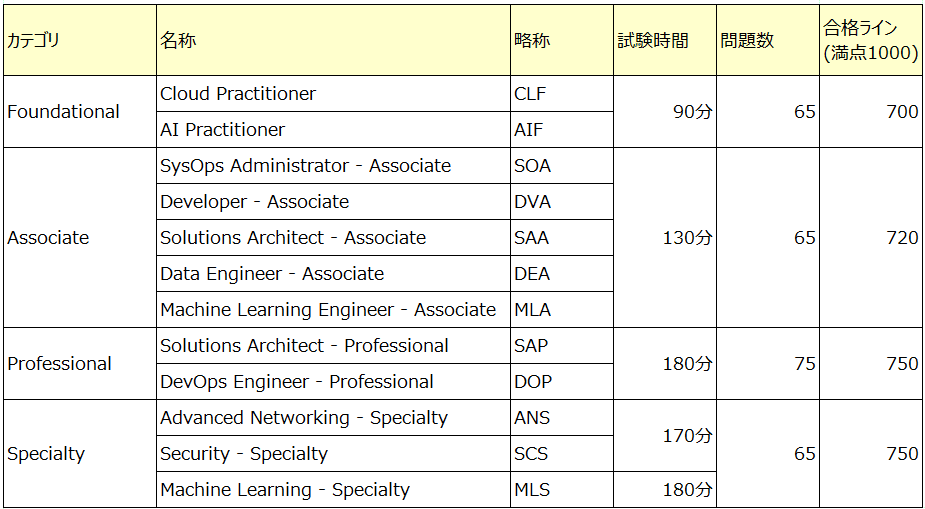Click the Data Engineer - Associate cell
The height and width of the screenshot is (509, 925).
tap(334, 274)
